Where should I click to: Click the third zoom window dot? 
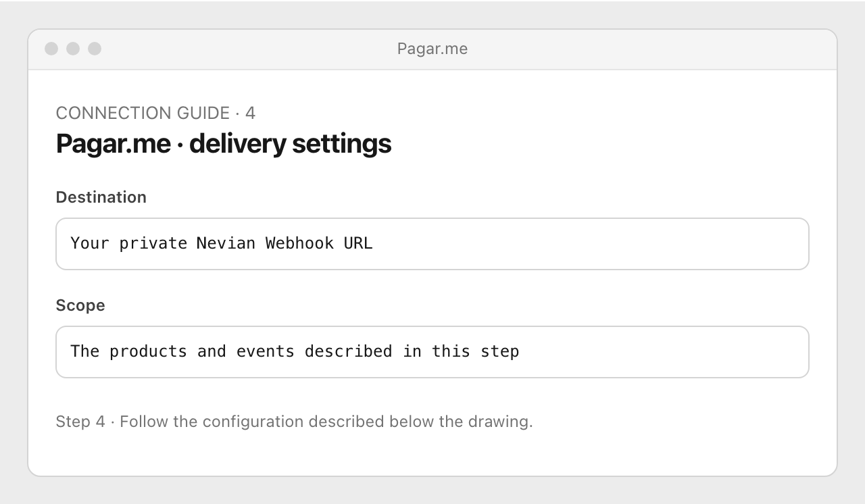point(95,49)
